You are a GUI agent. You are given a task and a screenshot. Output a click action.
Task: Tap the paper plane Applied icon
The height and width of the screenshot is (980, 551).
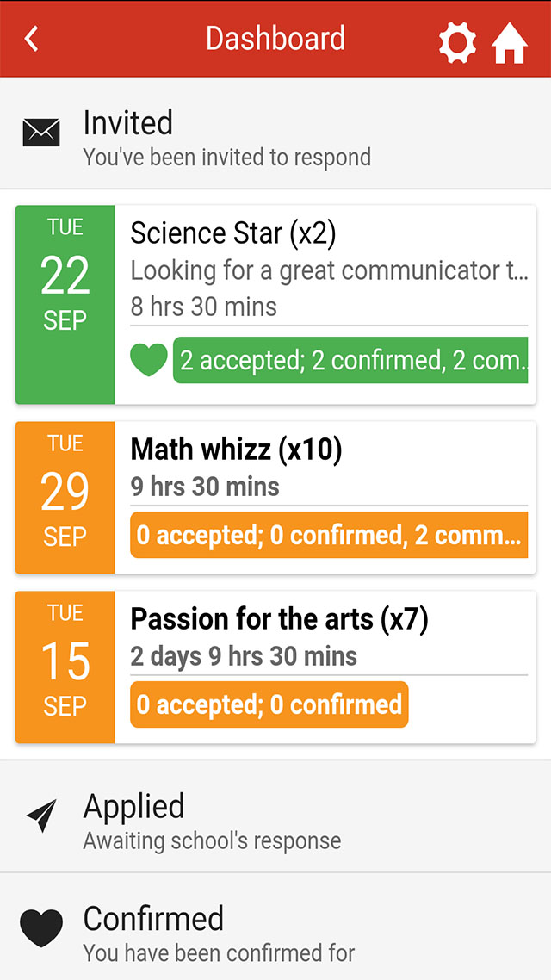click(41, 816)
